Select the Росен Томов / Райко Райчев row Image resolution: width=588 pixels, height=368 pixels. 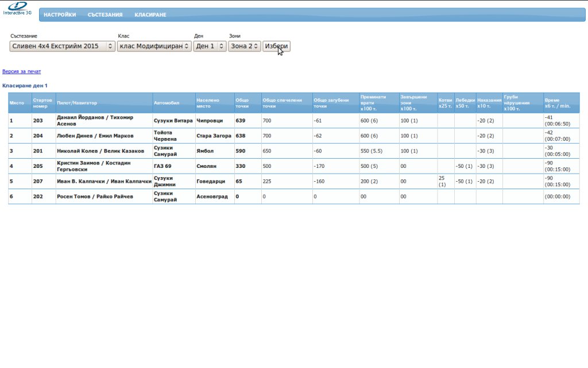[95, 197]
